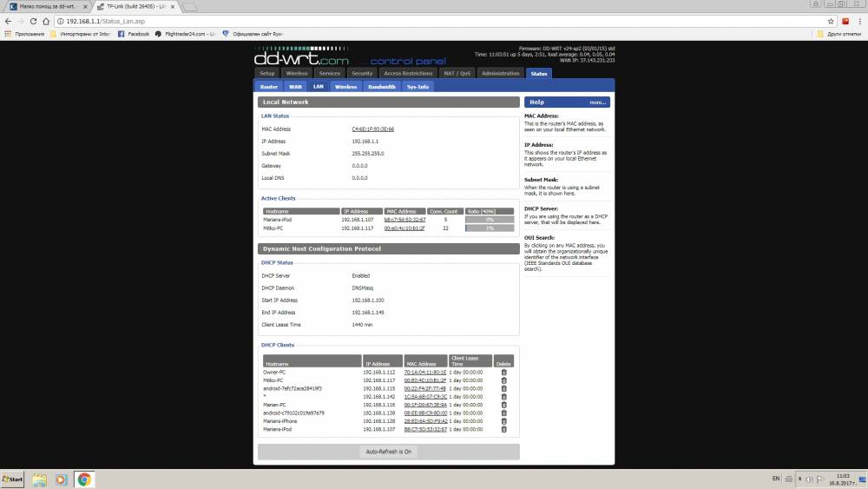The height and width of the screenshot is (489, 868).
Task: Open the NAT / QoS tab
Action: click(457, 73)
